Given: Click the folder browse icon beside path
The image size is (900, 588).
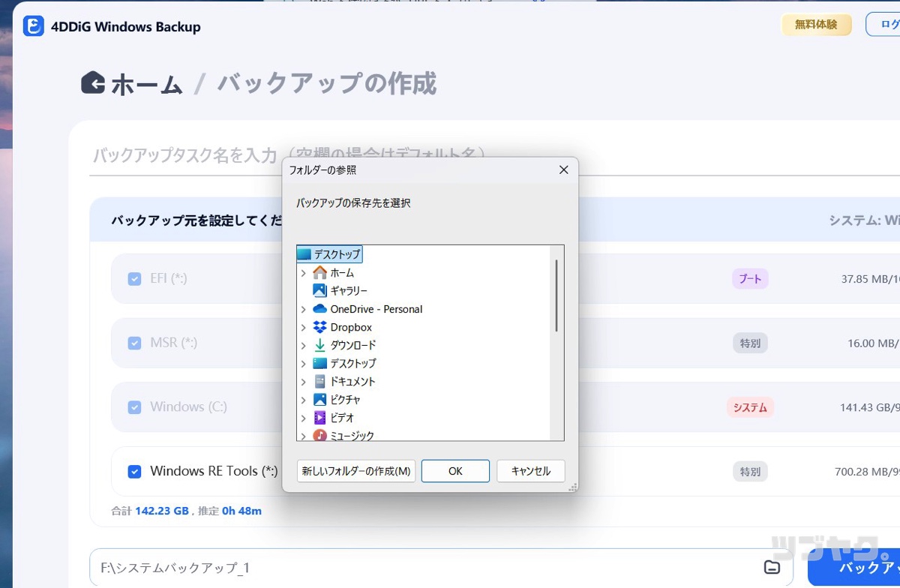Looking at the screenshot, I should coord(771,567).
